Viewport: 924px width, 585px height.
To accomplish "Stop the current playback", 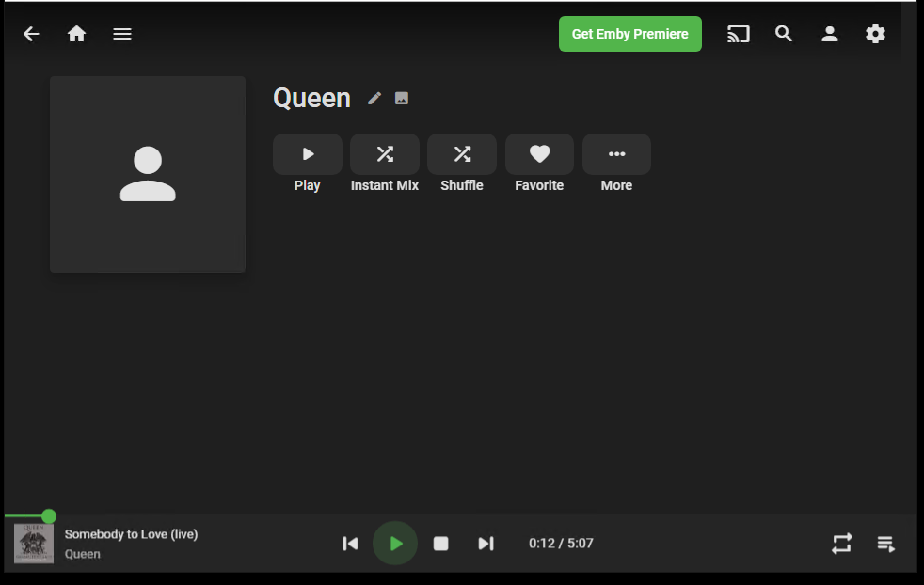I will coord(440,544).
